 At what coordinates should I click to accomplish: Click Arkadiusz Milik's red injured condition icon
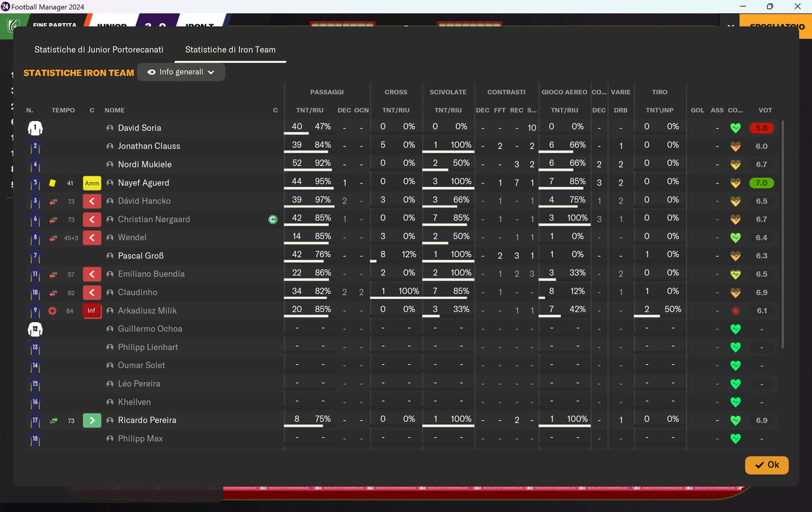(x=735, y=311)
